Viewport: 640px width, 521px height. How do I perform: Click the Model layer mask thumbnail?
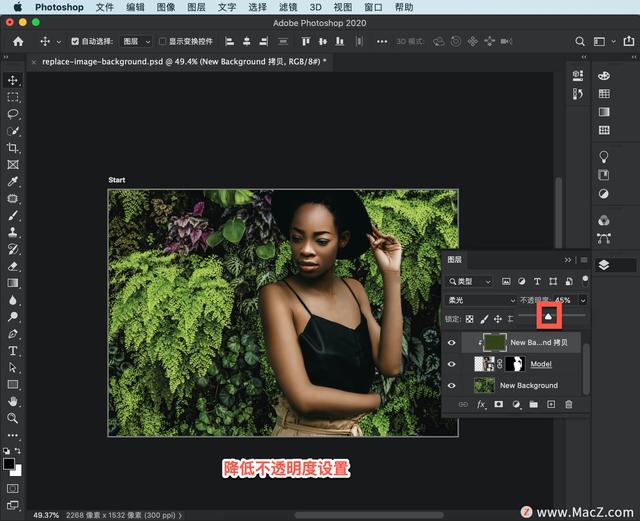click(x=515, y=364)
